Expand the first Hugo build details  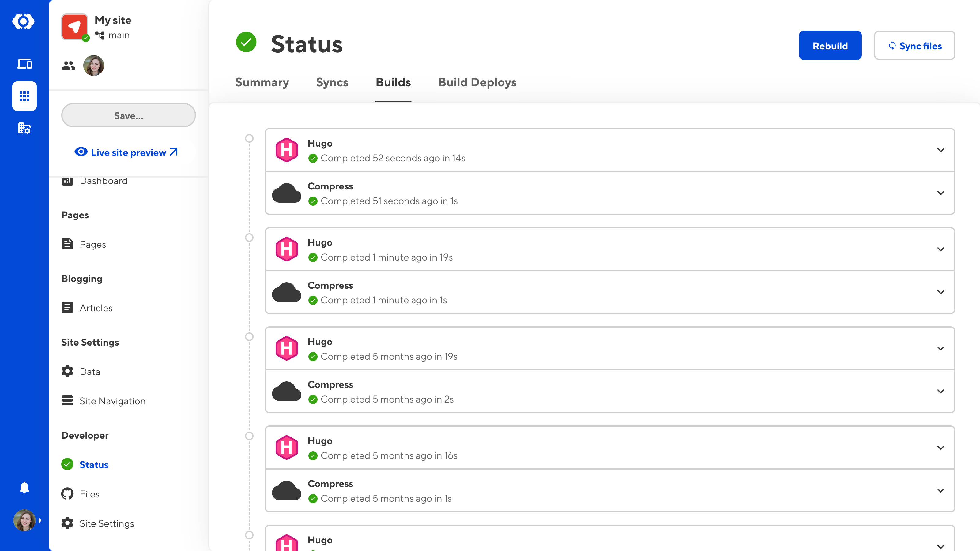click(941, 150)
